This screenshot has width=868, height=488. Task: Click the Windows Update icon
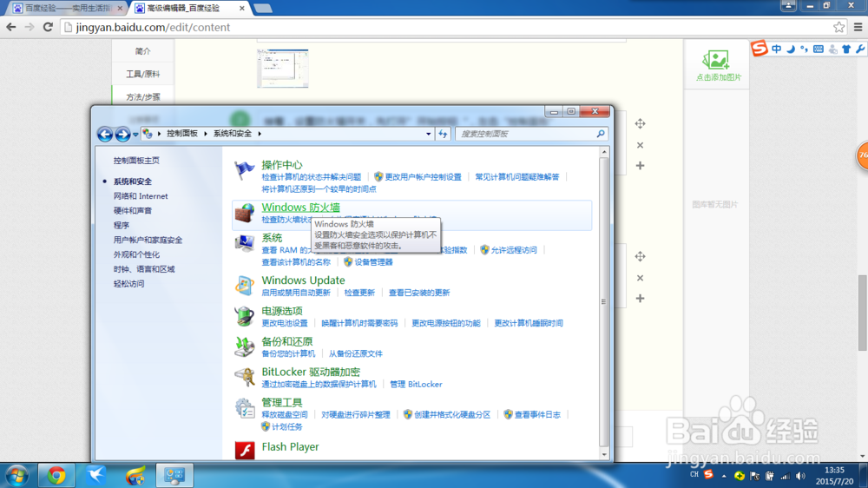click(244, 286)
